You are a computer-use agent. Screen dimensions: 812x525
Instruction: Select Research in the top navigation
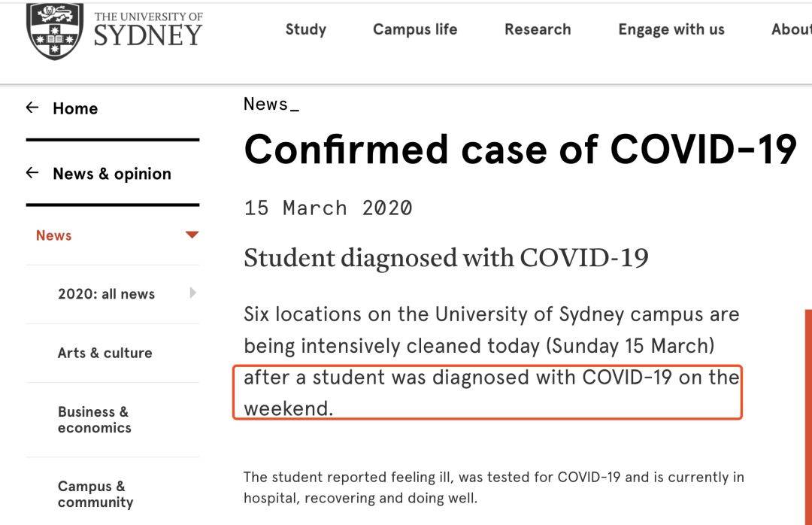pyautogui.click(x=538, y=29)
